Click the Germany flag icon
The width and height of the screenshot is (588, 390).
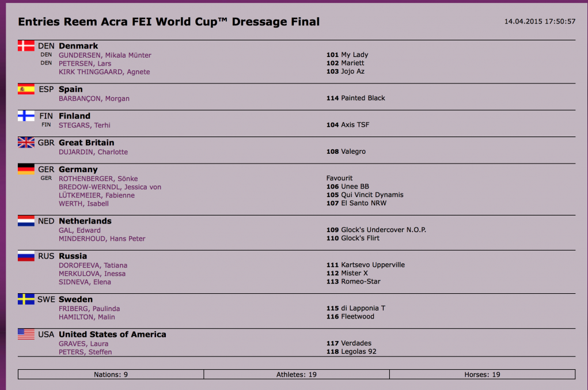26,169
